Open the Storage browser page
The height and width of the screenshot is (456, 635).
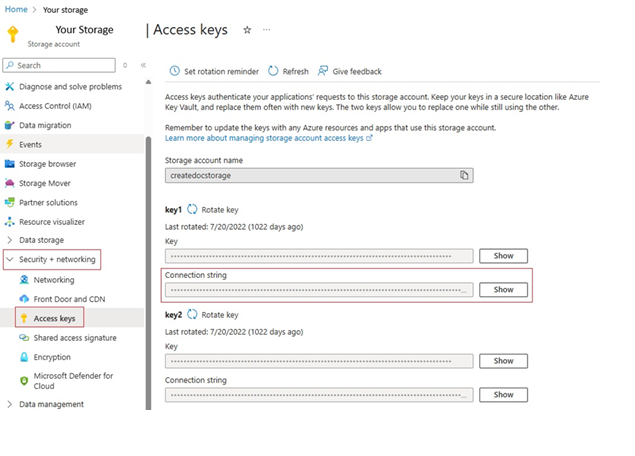click(47, 164)
